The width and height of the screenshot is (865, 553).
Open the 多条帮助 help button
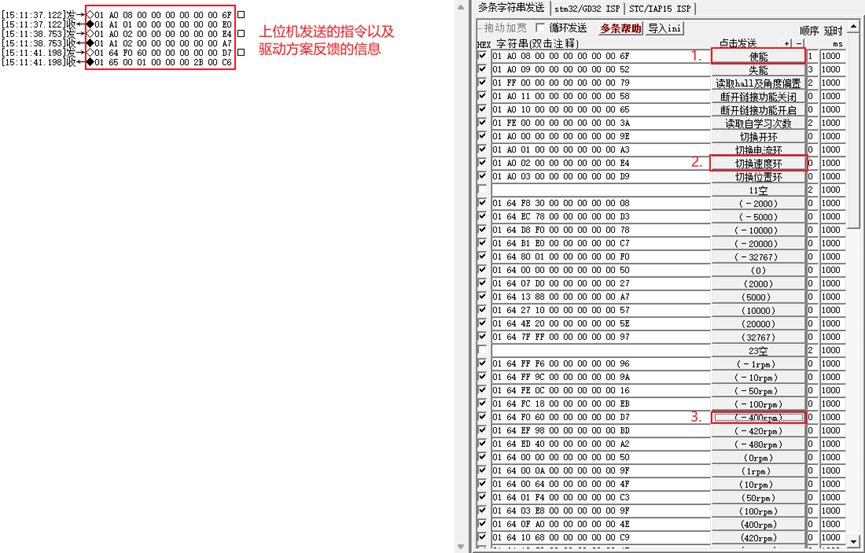(621, 28)
